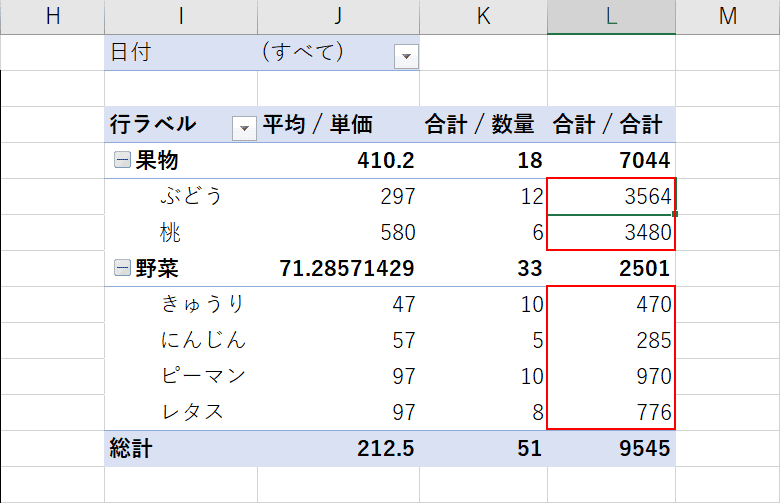This screenshot has width=780, height=503.
Task: Click the 580 unit price cell
Action: pyautogui.click(x=338, y=232)
